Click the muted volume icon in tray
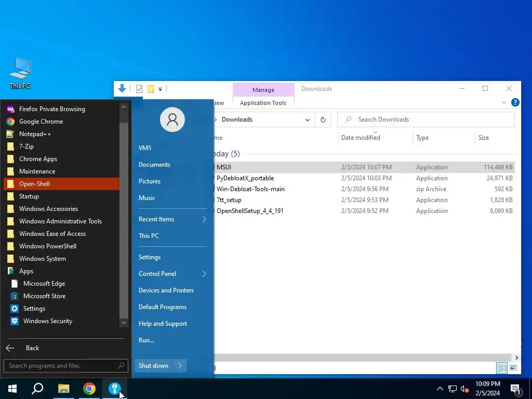The width and height of the screenshot is (532, 399). click(x=465, y=389)
